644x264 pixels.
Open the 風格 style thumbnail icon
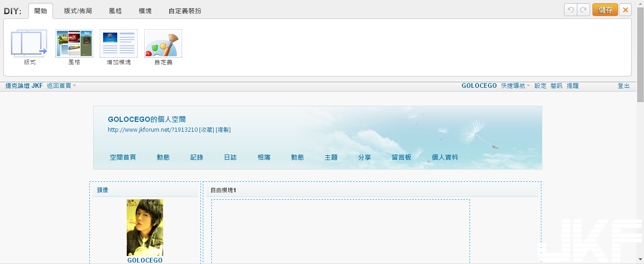(74, 43)
